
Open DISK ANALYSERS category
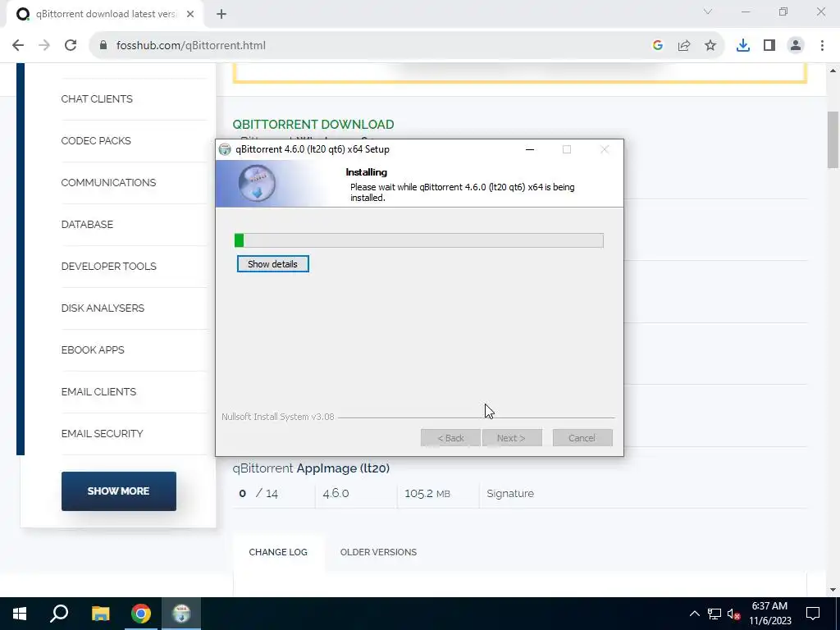click(103, 308)
